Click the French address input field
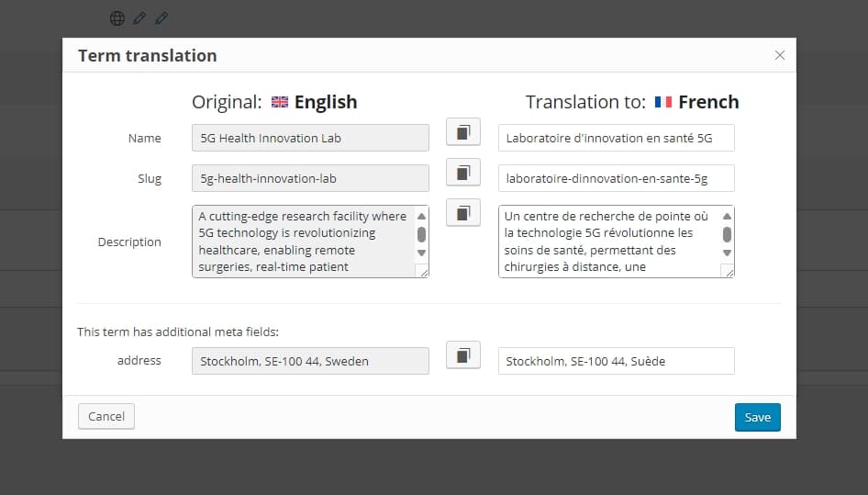The width and height of the screenshot is (868, 495). coord(616,361)
